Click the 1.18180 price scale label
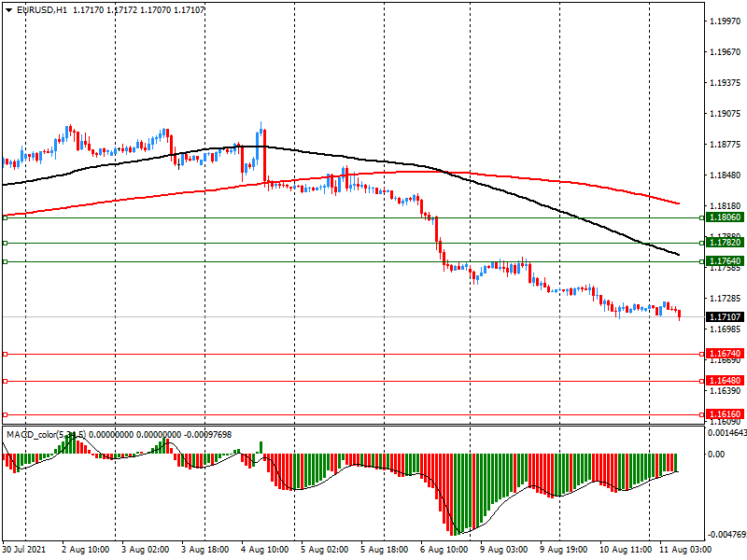747x560 pixels. tap(726, 206)
